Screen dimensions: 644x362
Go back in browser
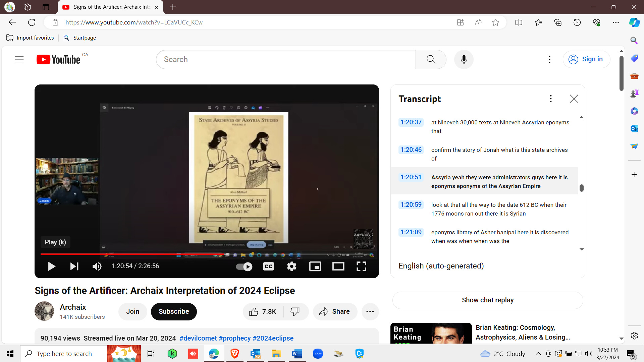tap(12, 22)
